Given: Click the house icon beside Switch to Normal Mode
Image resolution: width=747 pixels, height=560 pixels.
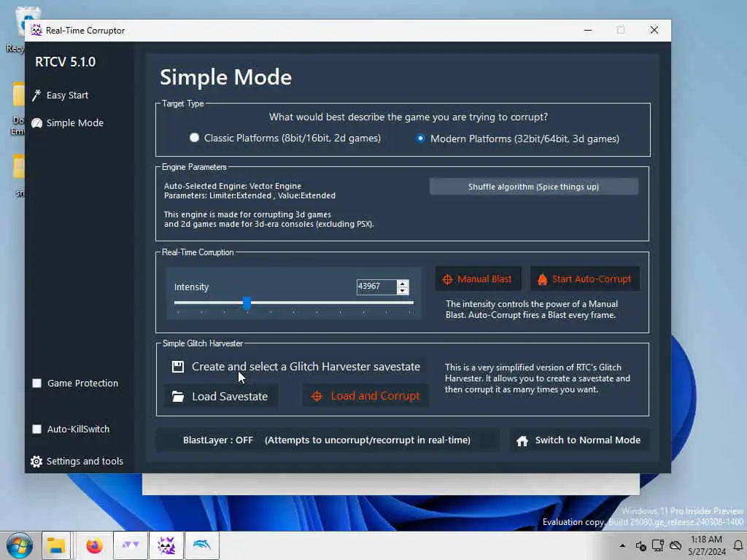Looking at the screenshot, I should coord(522,440).
